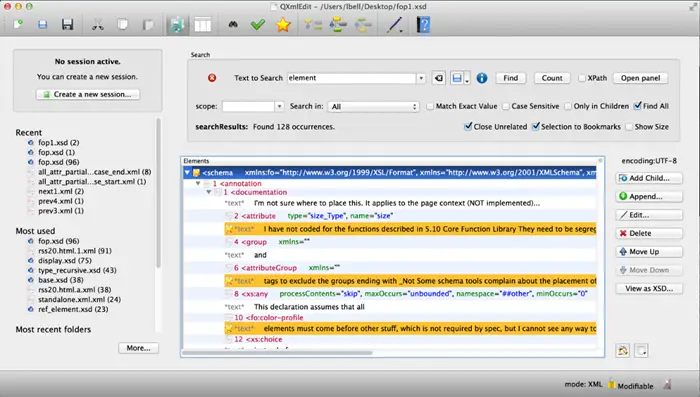Click the Edit button
This screenshot has width=700, height=397.
[649, 215]
